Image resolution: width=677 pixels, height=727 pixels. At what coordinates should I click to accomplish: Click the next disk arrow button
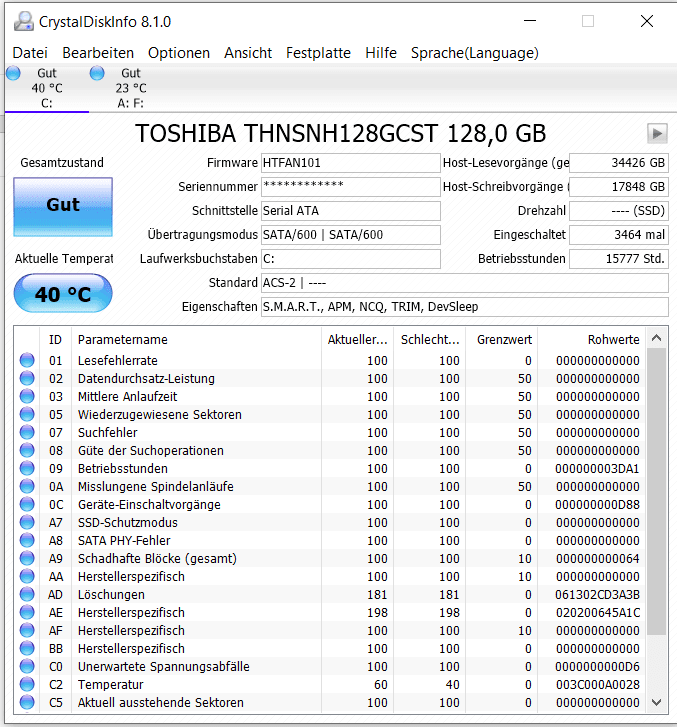click(657, 134)
